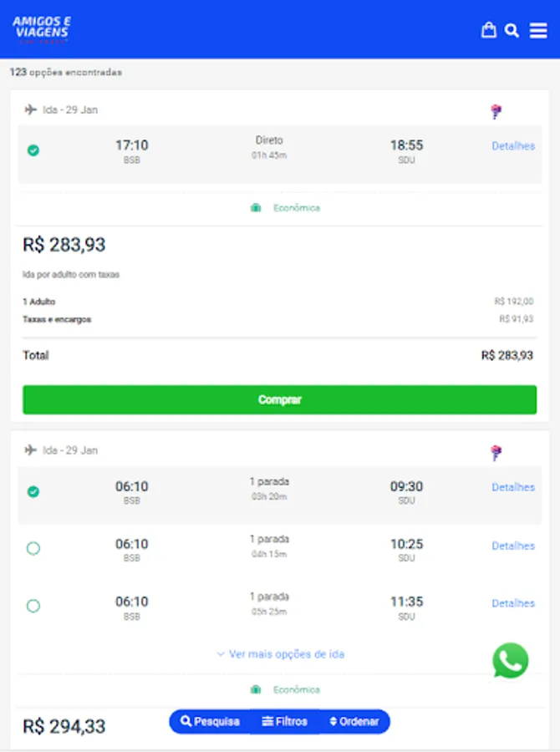The height and width of the screenshot is (752, 560).
Task: Open the shopping bag cart icon
Action: pos(489,30)
